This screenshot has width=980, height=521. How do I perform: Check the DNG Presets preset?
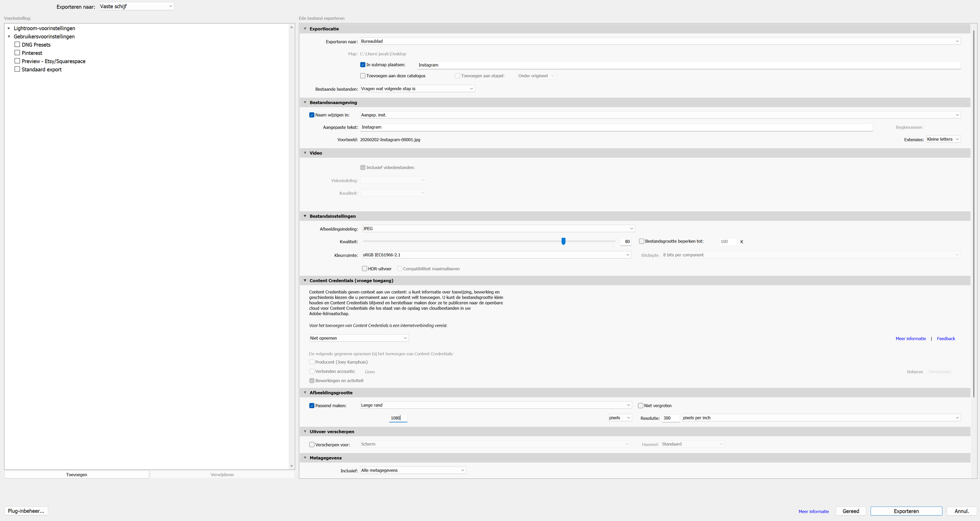click(x=17, y=44)
